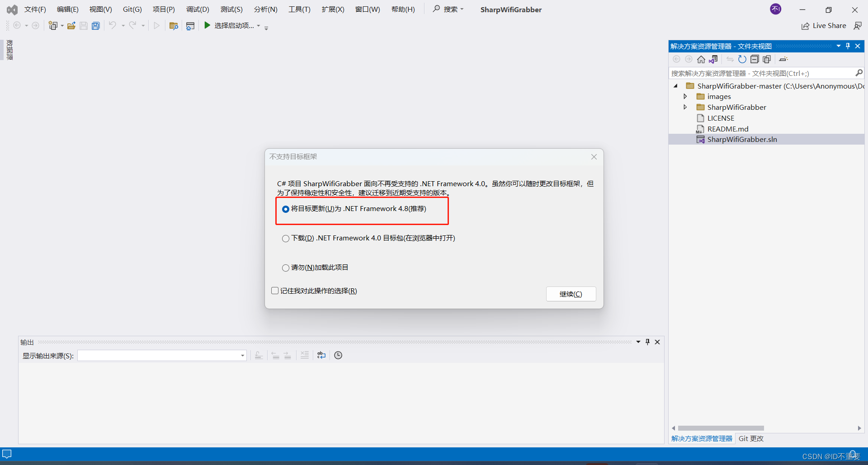Open the 编辑(E) menu

click(68, 9)
